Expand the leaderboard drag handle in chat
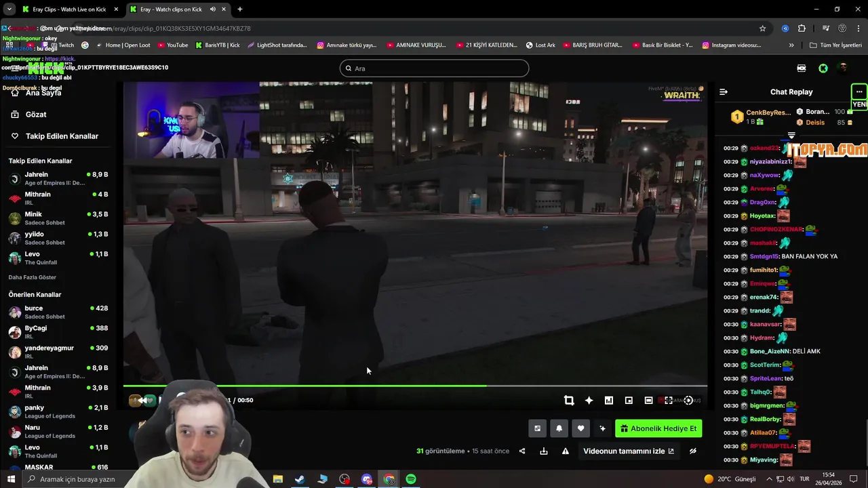Image resolution: width=868 pixels, height=488 pixels. tap(791, 136)
